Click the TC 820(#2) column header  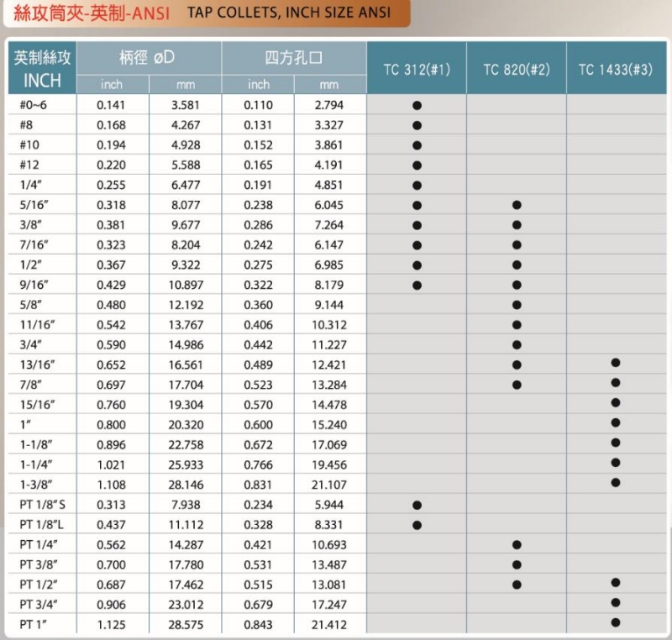coord(517,69)
